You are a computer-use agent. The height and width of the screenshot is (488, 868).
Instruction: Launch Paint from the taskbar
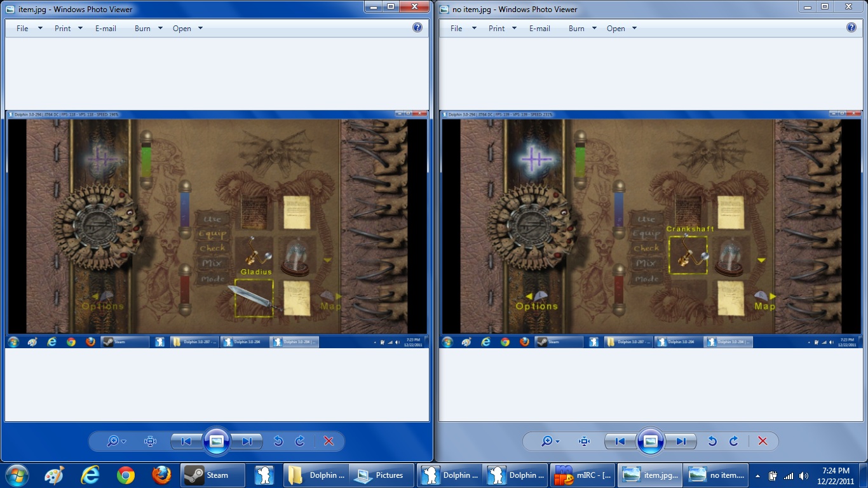click(55, 475)
